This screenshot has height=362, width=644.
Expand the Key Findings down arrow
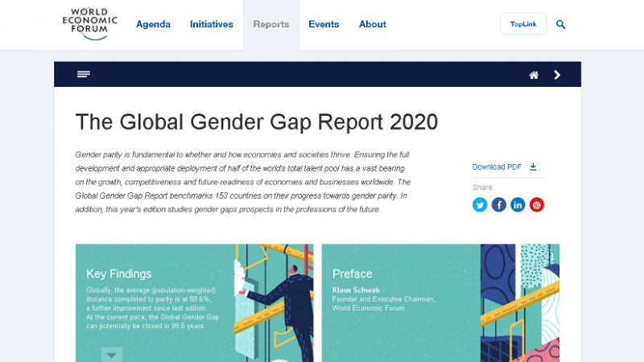pyautogui.click(x=112, y=355)
